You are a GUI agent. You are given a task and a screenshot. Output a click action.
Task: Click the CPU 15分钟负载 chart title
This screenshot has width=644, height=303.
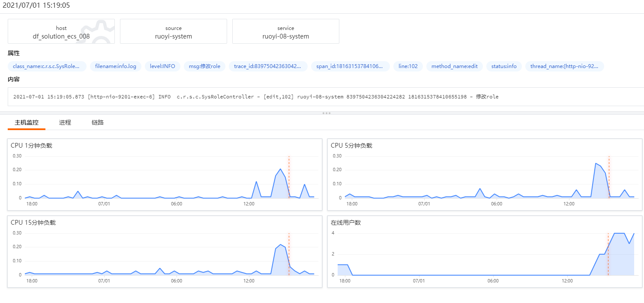point(33,223)
